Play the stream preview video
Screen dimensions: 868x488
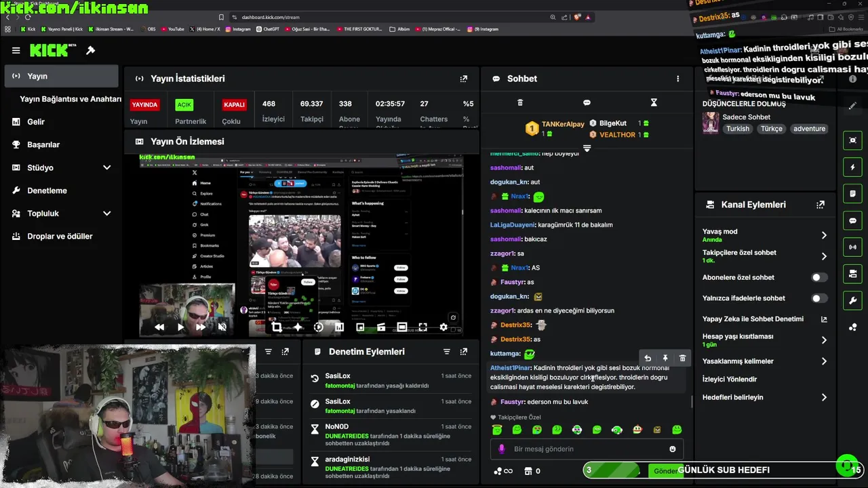tap(180, 327)
